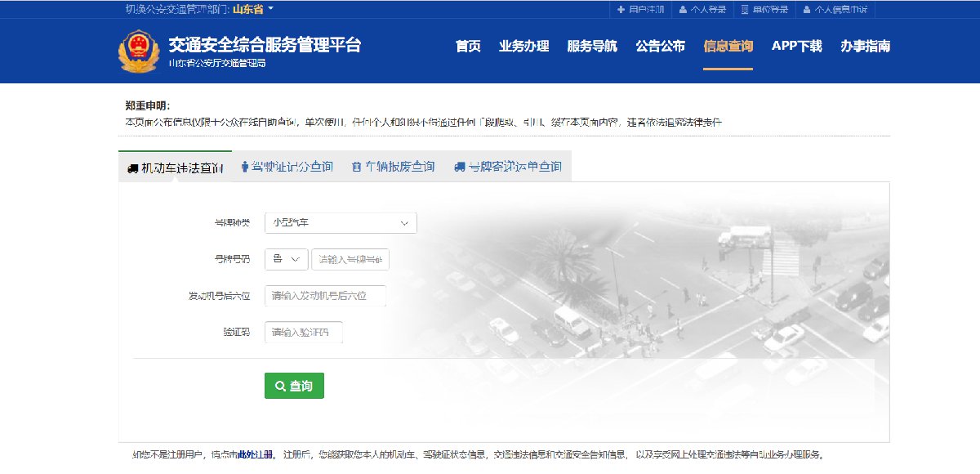The width and height of the screenshot is (980, 474).
Task: Click the person icon on 驾驶证记分查询 tab
Action: (x=245, y=167)
